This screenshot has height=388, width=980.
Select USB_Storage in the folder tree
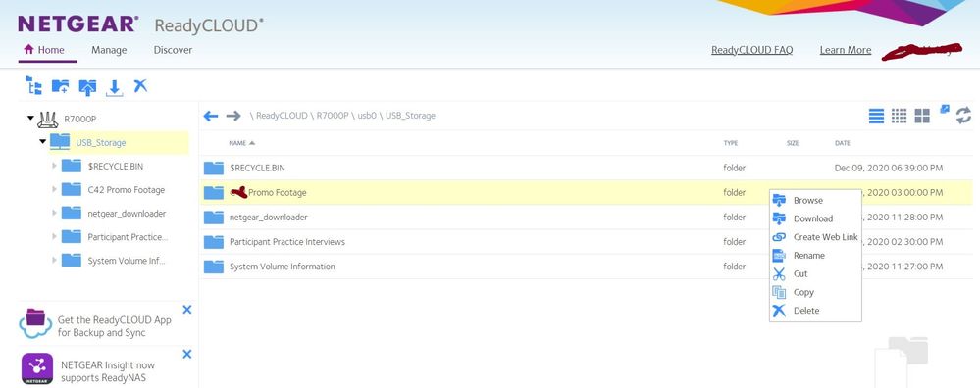point(101,142)
